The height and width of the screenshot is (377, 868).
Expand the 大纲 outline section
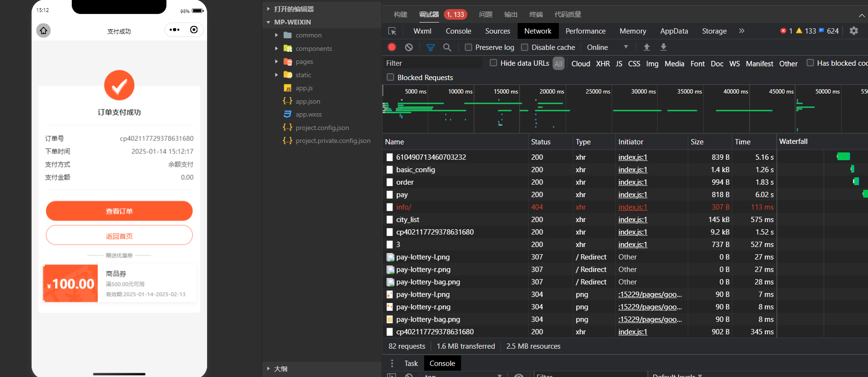268,369
